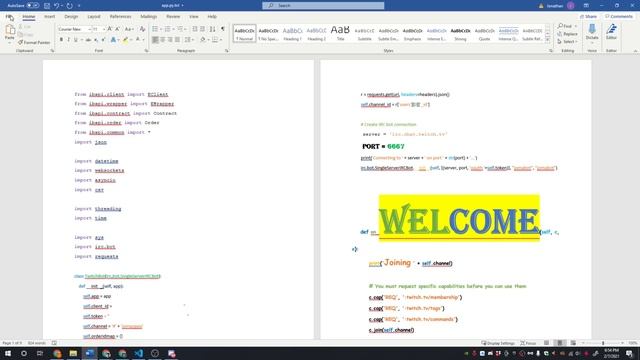Open the Editor pane

[611, 32]
